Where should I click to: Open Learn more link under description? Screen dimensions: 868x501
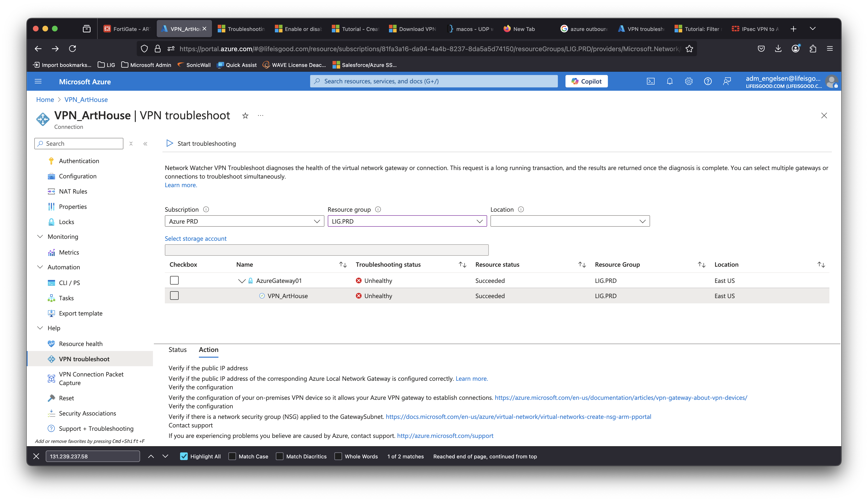pos(181,185)
